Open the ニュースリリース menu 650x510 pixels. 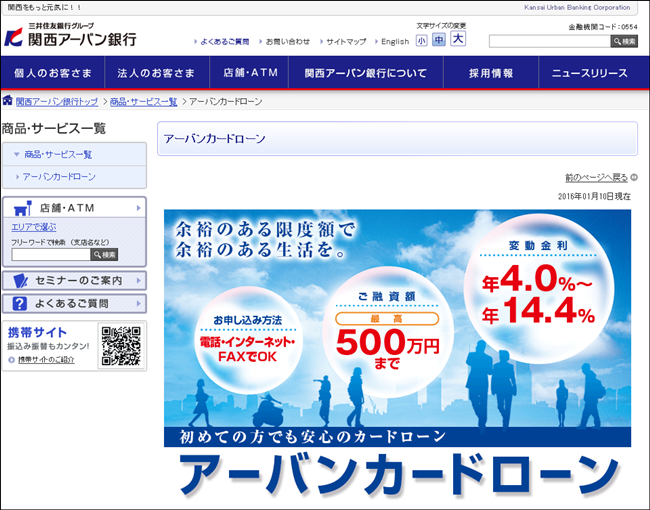point(594,73)
